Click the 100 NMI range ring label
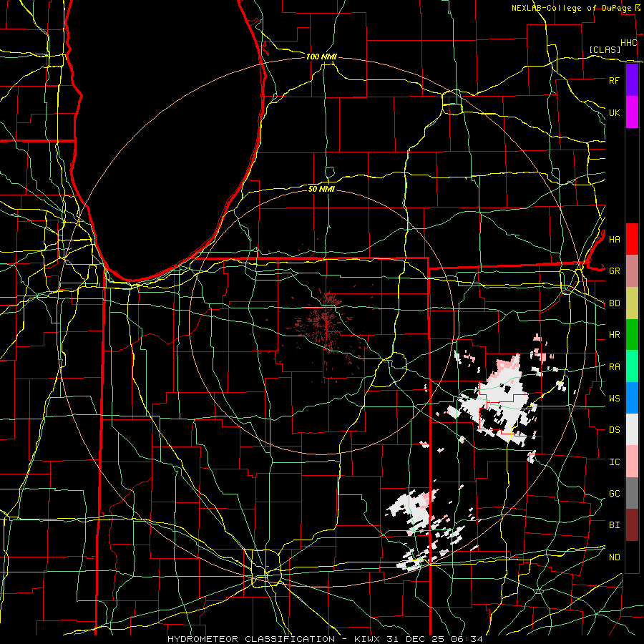 point(321,57)
